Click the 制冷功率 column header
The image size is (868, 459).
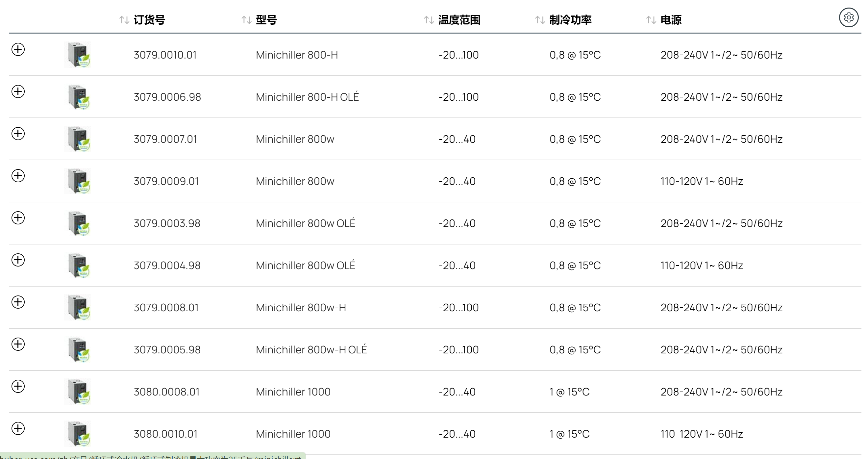[x=570, y=20]
